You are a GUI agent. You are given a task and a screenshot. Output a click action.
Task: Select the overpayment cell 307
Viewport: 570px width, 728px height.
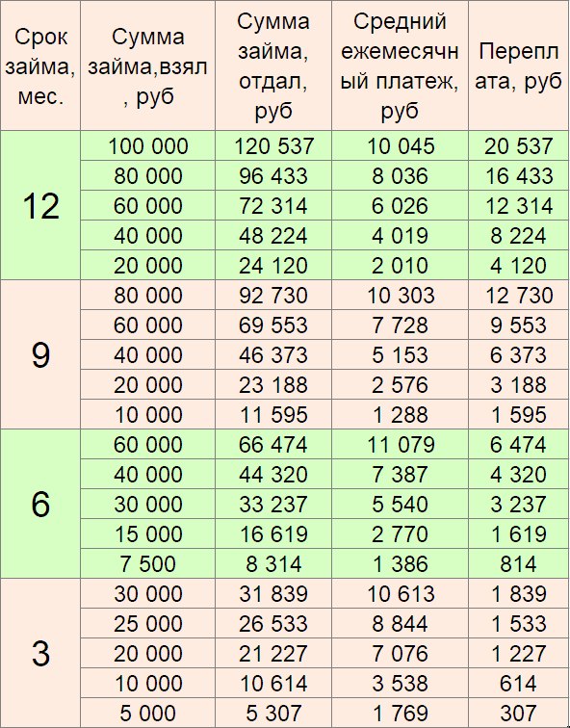pos(518,713)
